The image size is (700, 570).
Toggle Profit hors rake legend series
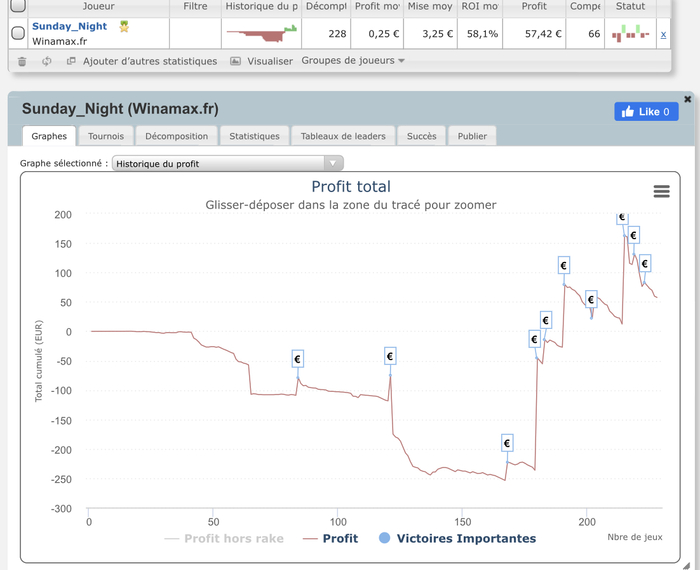pyautogui.click(x=224, y=539)
